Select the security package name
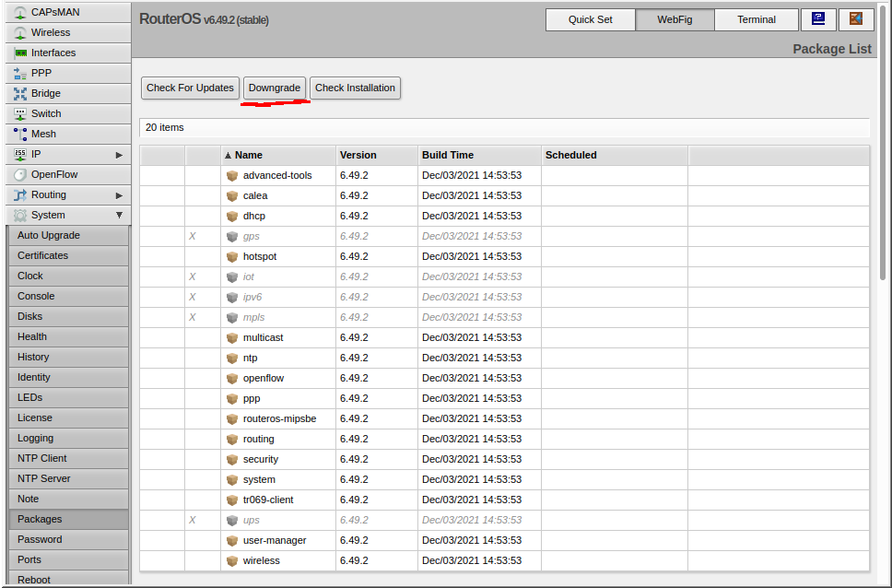This screenshot has width=892, height=588. tap(261, 459)
